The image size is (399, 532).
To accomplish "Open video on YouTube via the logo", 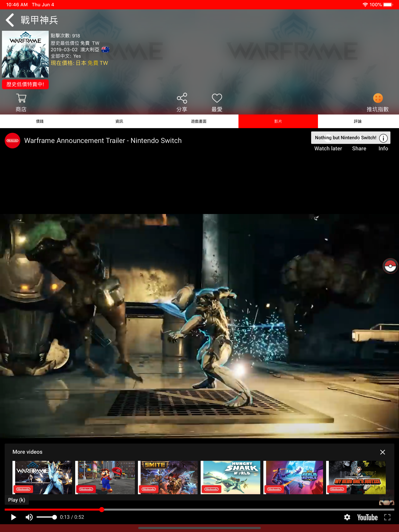I will tap(367, 517).
